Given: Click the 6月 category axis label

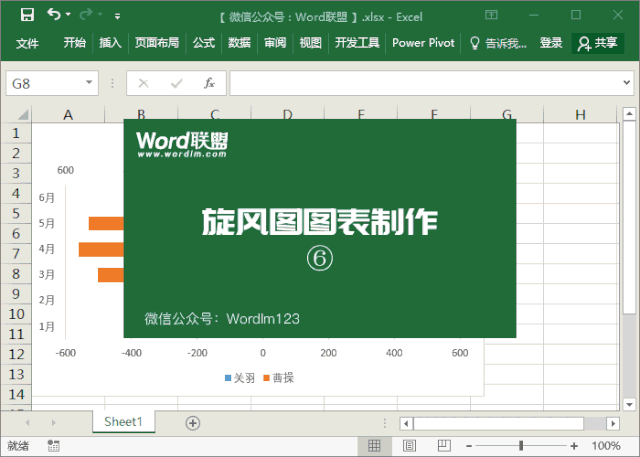Looking at the screenshot, I should pyautogui.click(x=47, y=198).
